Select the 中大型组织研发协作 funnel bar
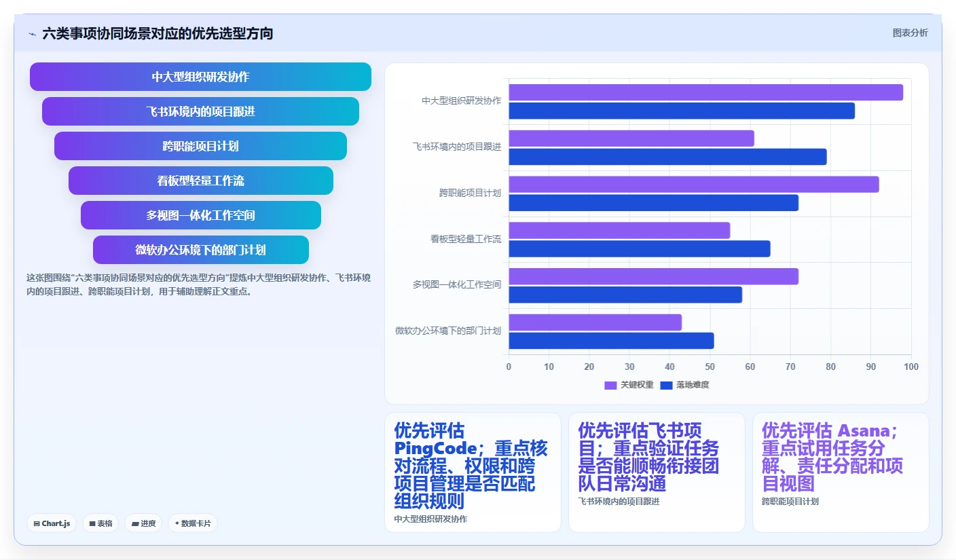The width and height of the screenshot is (956, 560). coord(200,77)
